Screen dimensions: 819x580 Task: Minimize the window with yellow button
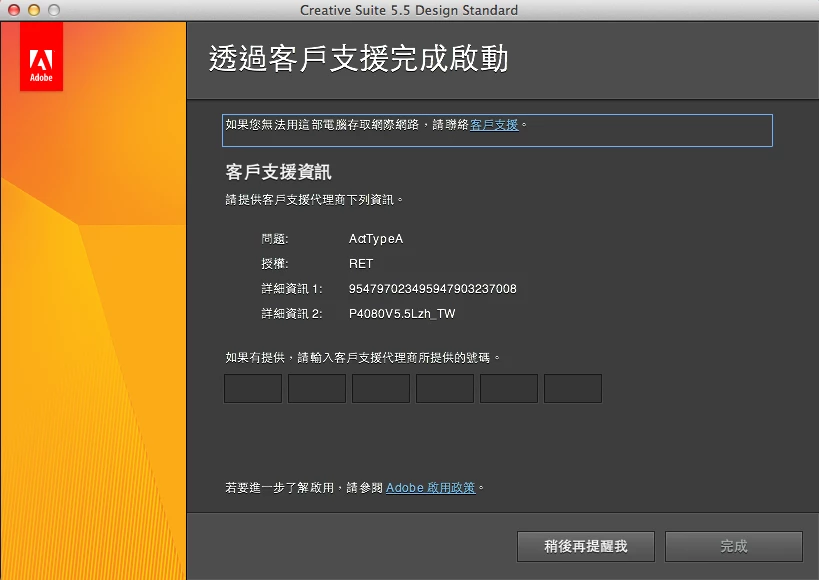pyautogui.click(x=34, y=10)
